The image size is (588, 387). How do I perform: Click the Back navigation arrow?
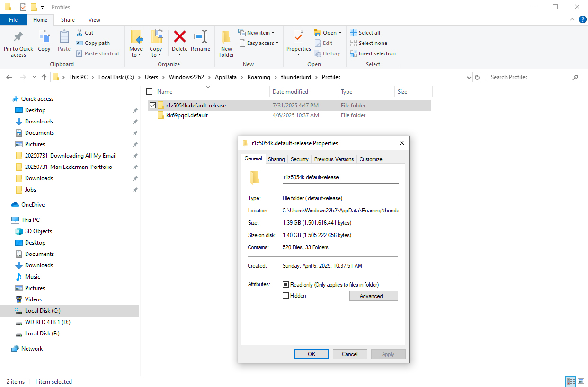coord(9,77)
